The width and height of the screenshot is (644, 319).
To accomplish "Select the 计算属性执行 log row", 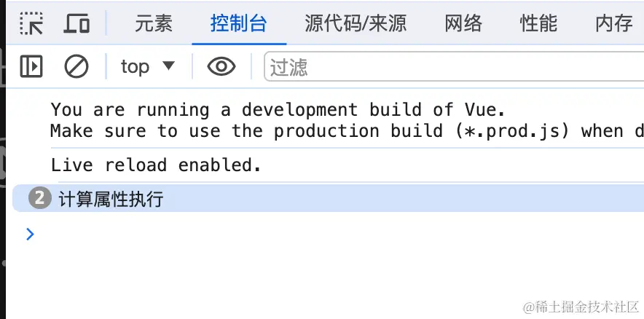I will click(111, 199).
